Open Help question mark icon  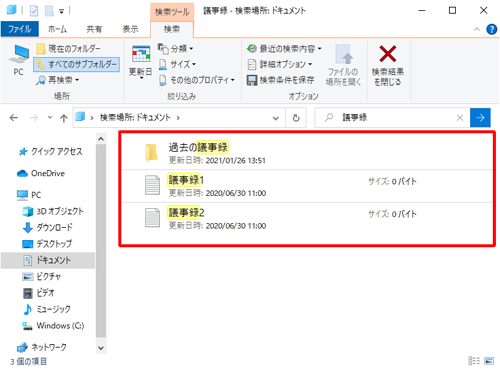[492, 29]
